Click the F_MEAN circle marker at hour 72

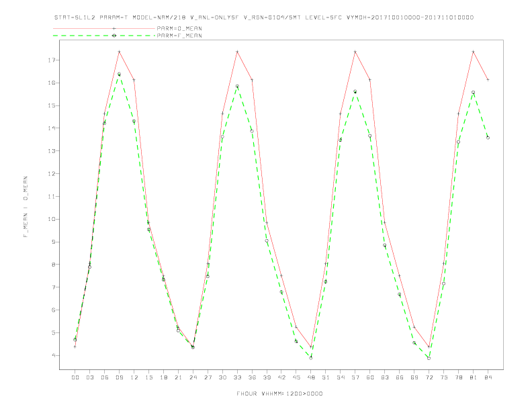[429, 358]
